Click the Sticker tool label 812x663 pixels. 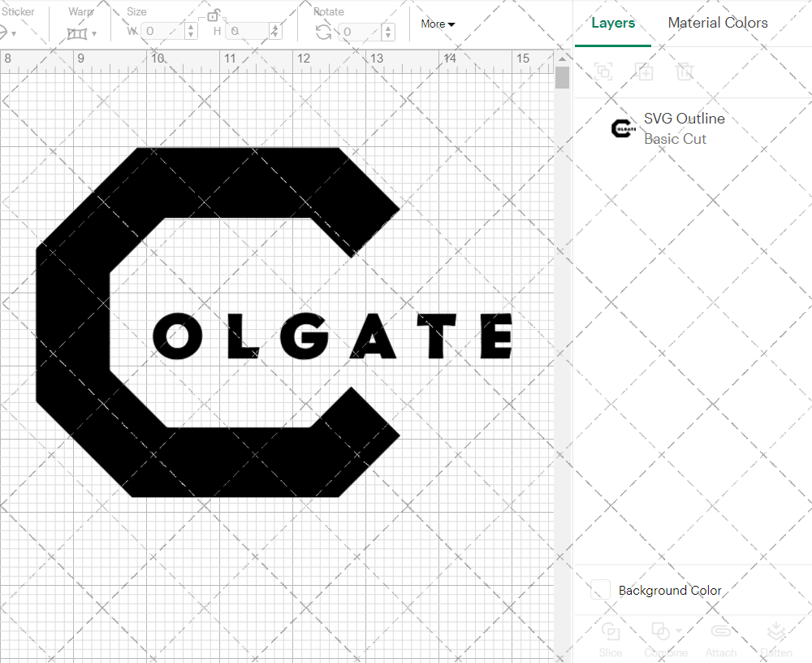[x=18, y=12]
